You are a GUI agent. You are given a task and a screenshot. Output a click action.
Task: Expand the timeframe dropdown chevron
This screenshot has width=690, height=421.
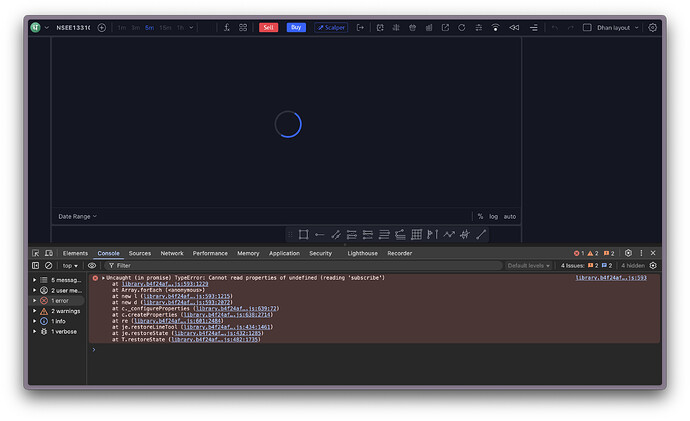tap(191, 28)
